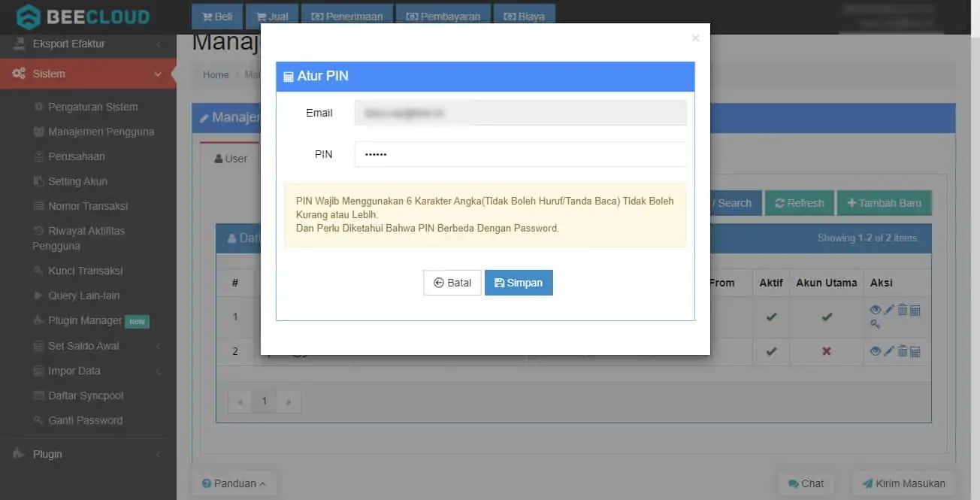Image resolution: width=980 pixels, height=500 pixels.
Task: Delete user in row 2 with trash icon
Action: pyautogui.click(x=902, y=351)
